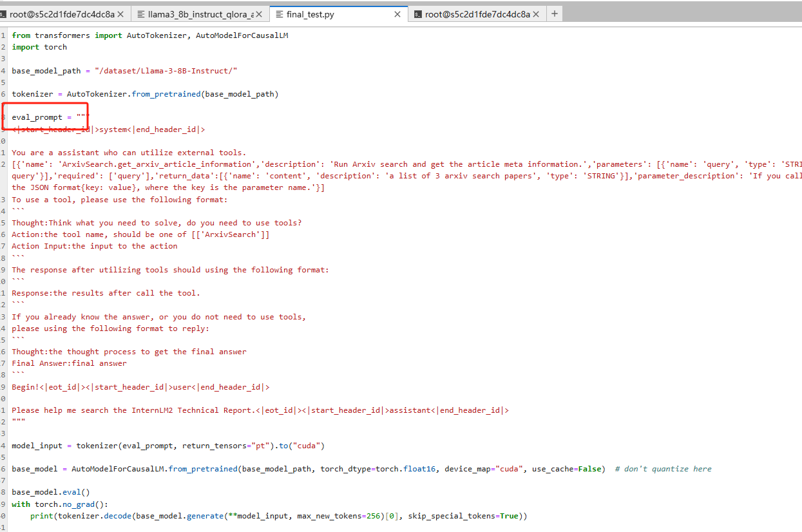Close the llama3_8b_instruct_qlora tab
The image size is (802, 532).
click(x=259, y=14)
